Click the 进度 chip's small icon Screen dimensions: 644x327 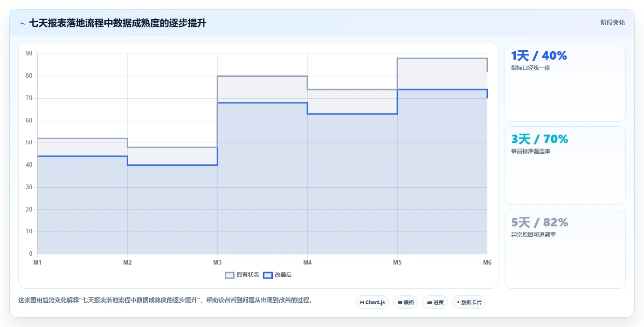tap(429, 303)
